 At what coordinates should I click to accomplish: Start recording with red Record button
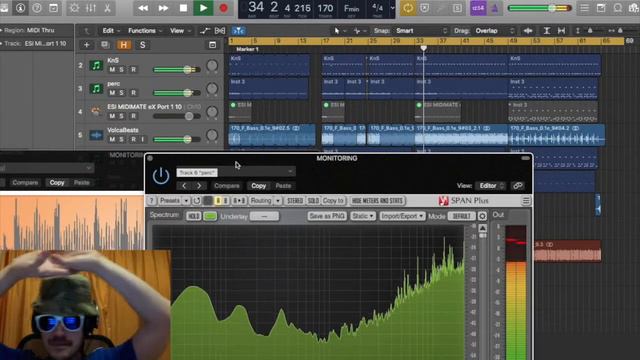(x=223, y=8)
